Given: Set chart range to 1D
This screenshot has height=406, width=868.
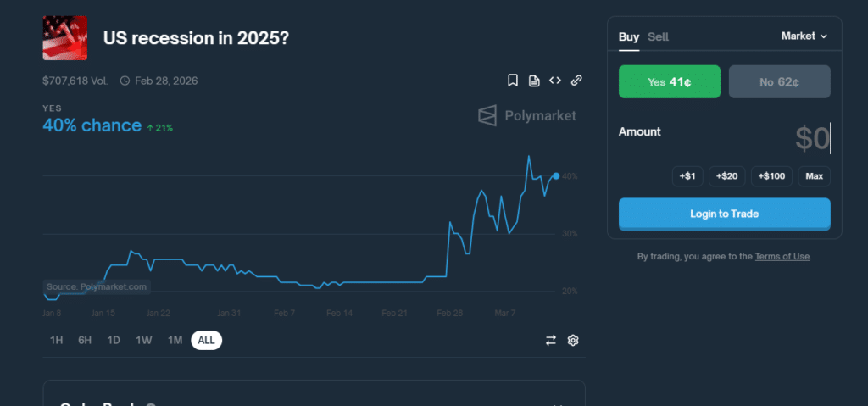Looking at the screenshot, I should (x=114, y=340).
